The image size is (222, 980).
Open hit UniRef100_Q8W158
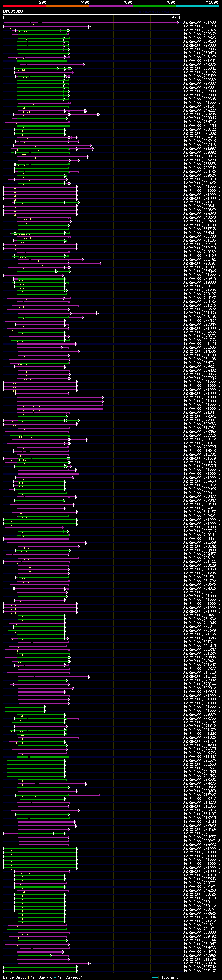(x=199, y=41)
